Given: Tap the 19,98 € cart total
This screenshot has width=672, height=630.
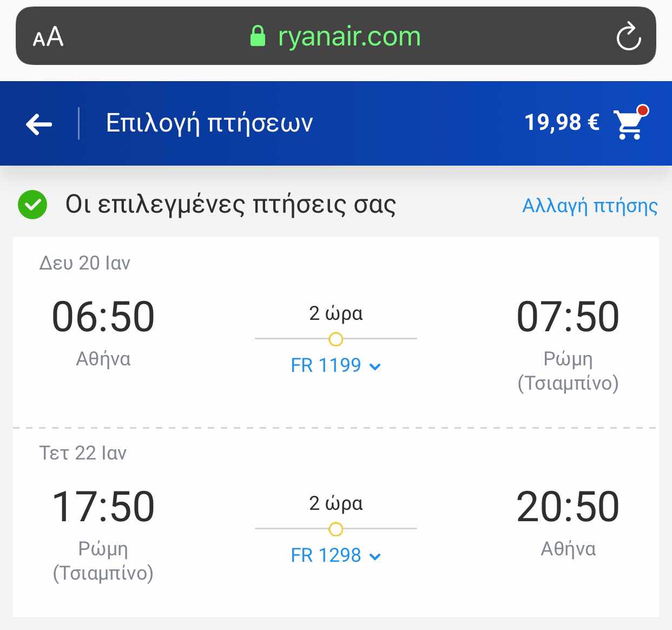Looking at the screenshot, I should tap(562, 123).
